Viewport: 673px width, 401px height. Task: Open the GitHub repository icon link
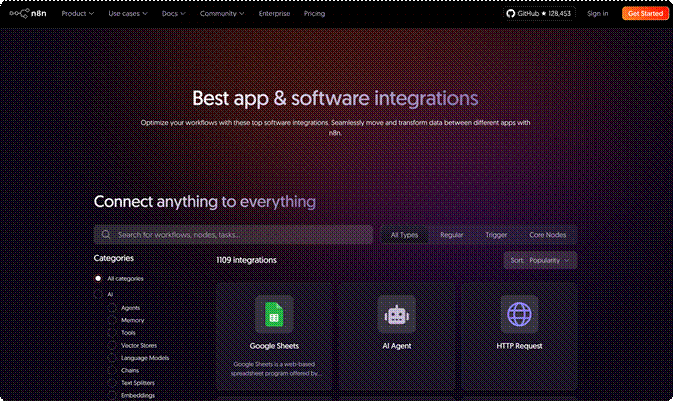513,14
